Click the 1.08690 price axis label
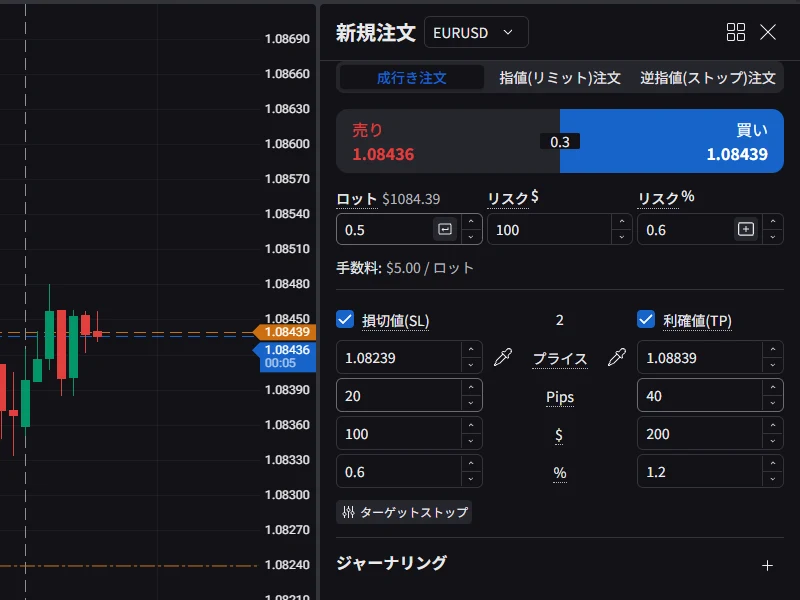The image size is (800, 600). 287,39
